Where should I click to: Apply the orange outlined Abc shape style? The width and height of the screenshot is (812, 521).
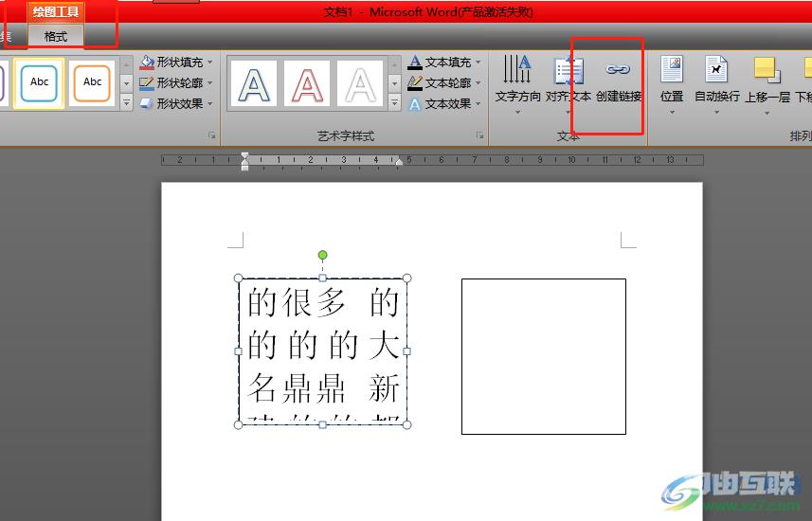[92, 82]
